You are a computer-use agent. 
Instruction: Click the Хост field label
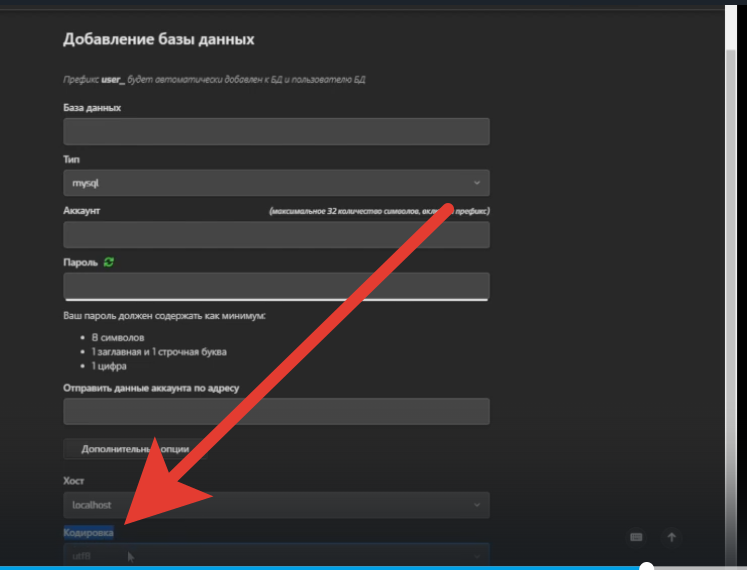pos(75,481)
